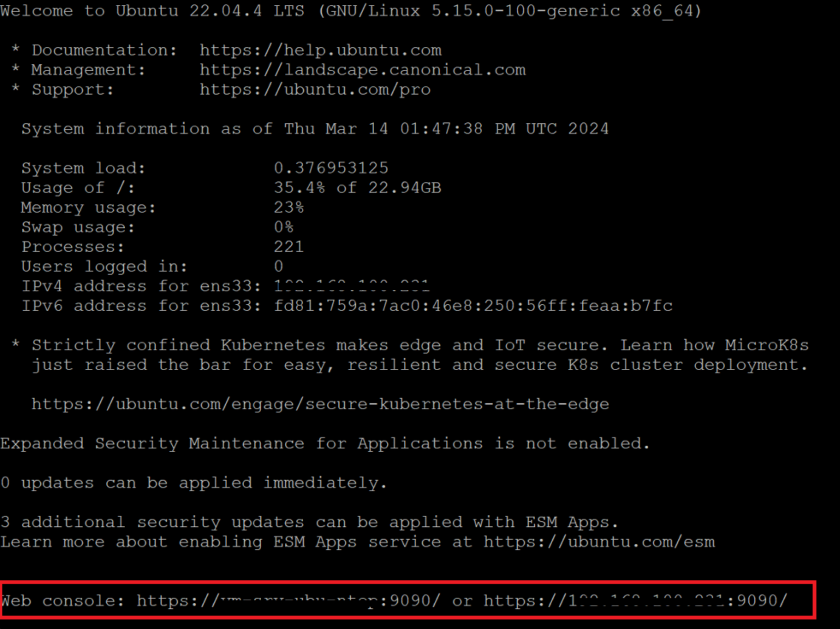Image resolution: width=840 pixels, height=629 pixels.
Task: Open the secure-kubernetes-at-the-edge URL
Action: [320, 404]
